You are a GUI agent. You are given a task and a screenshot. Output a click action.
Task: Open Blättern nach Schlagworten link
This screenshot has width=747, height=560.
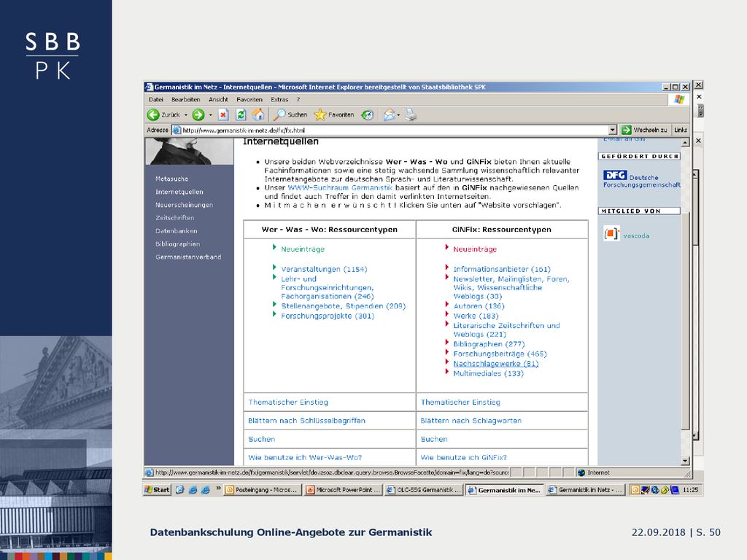471,421
